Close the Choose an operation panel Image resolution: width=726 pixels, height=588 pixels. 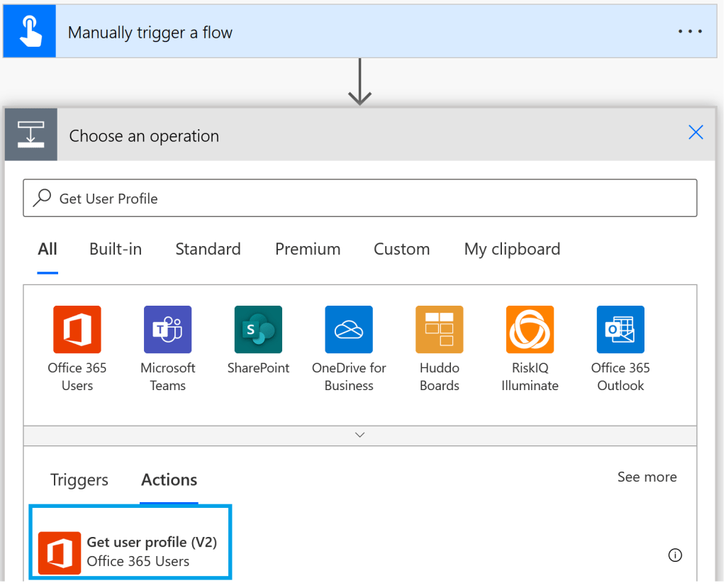click(x=696, y=133)
